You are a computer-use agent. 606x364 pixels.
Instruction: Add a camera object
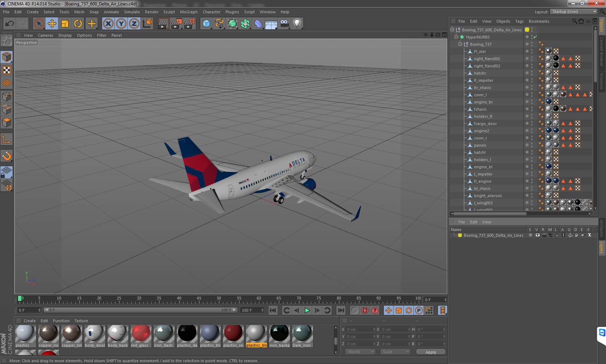click(x=284, y=24)
